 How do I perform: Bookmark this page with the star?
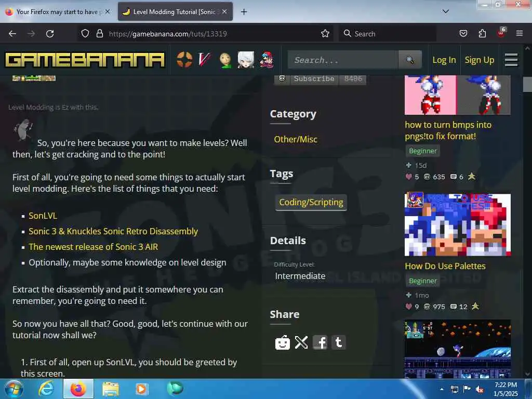pyautogui.click(x=325, y=34)
